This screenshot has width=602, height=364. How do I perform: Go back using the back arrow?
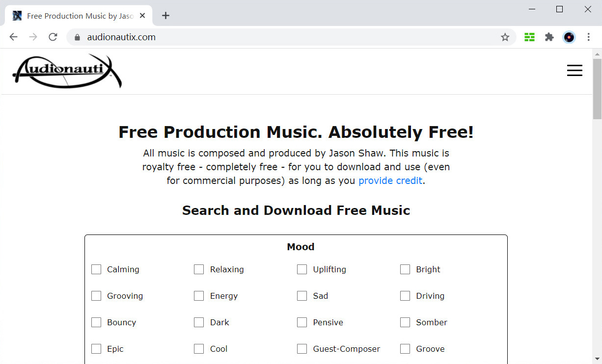pos(13,37)
